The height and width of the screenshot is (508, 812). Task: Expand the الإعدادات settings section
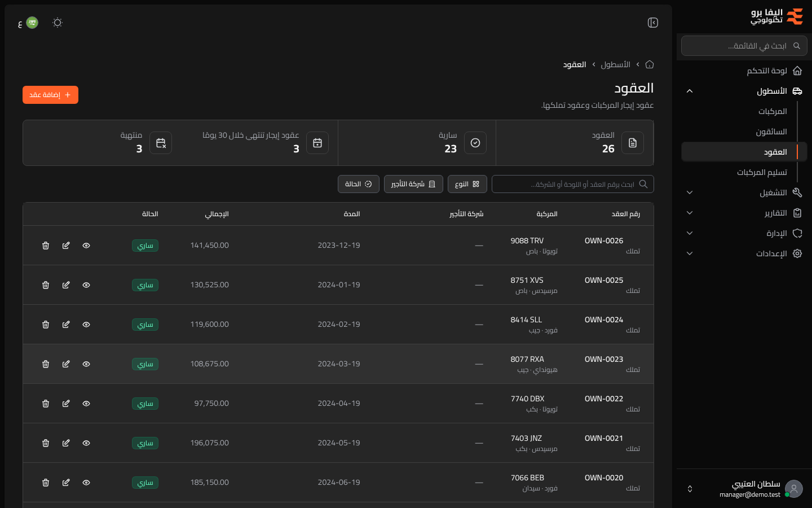coord(744,253)
